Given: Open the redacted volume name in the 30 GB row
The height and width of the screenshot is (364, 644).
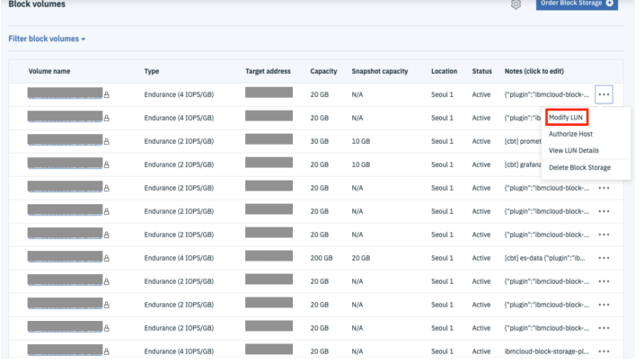Looking at the screenshot, I should (65, 140).
